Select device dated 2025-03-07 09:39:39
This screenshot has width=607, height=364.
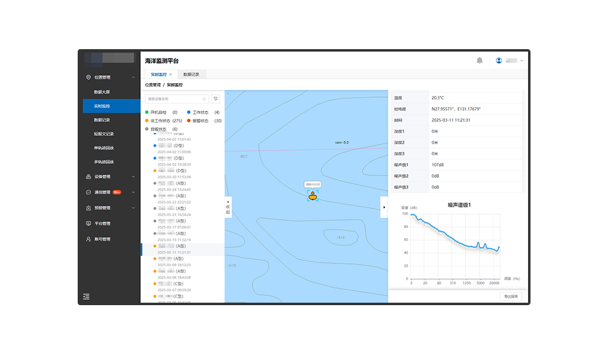pos(182,286)
